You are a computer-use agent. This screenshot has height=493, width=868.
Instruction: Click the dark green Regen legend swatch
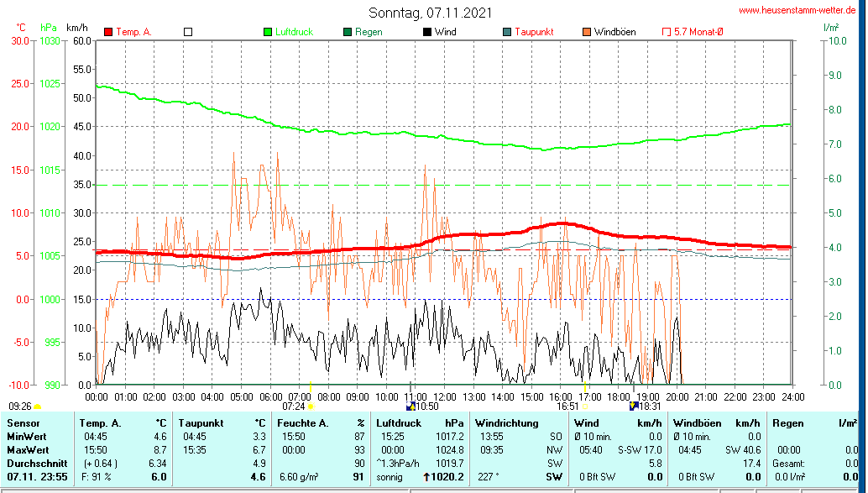(348, 32)
